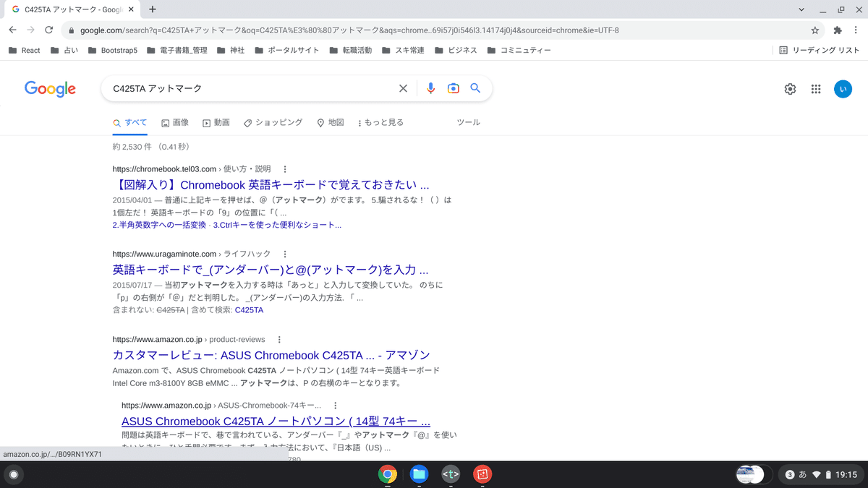
Task: Open the スキ常連 bookmark folder
Action: [x=403, y=51]
